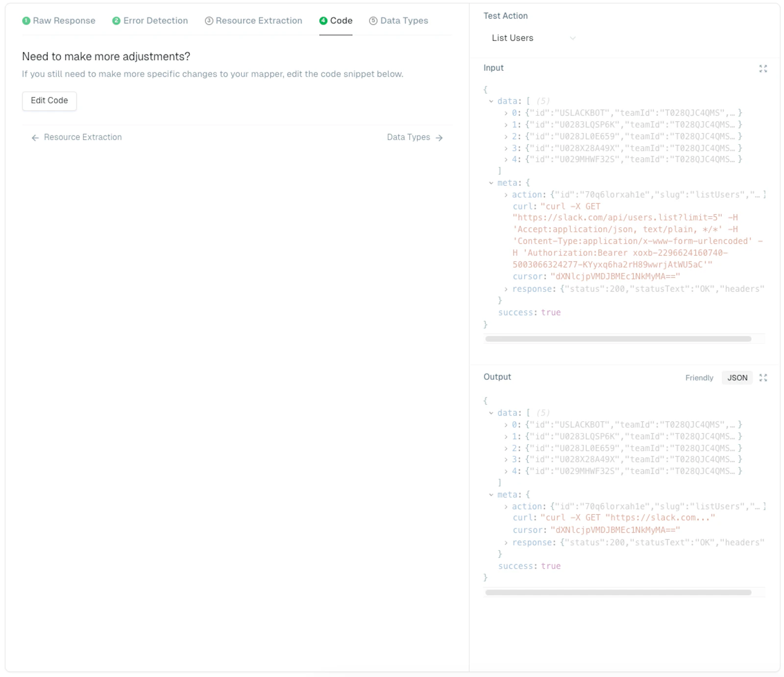Collapse the data array in Input
Image resolution: width=784 pixels, height=677 pixels.
click(x=491, y=101)
